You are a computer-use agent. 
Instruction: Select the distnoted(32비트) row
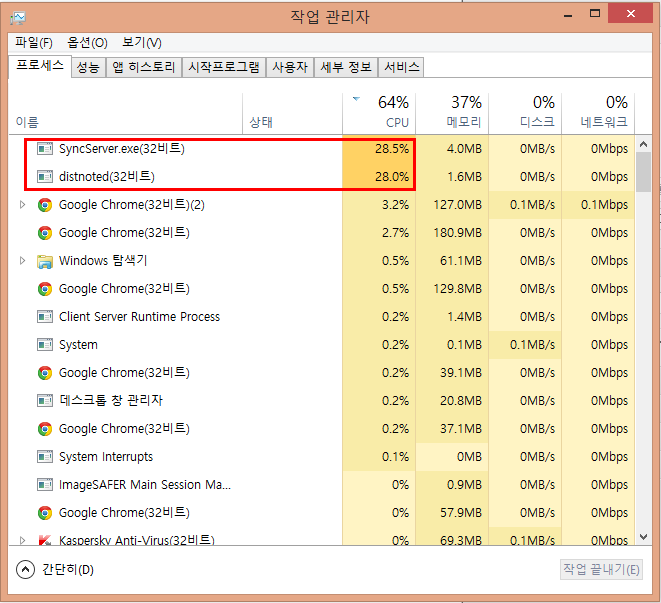(321, 177)
